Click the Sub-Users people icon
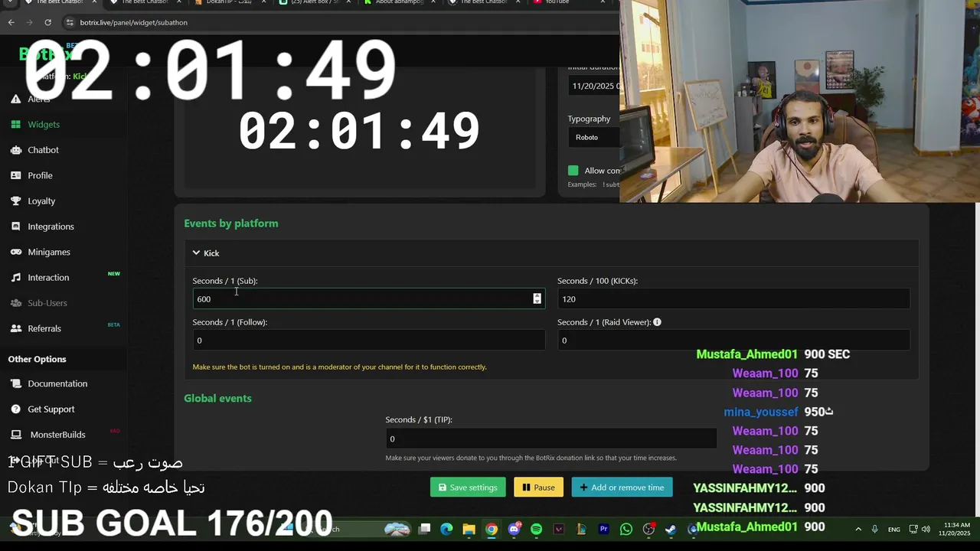Viewport: 980px width, 551px height. click(x=15, y=303)
